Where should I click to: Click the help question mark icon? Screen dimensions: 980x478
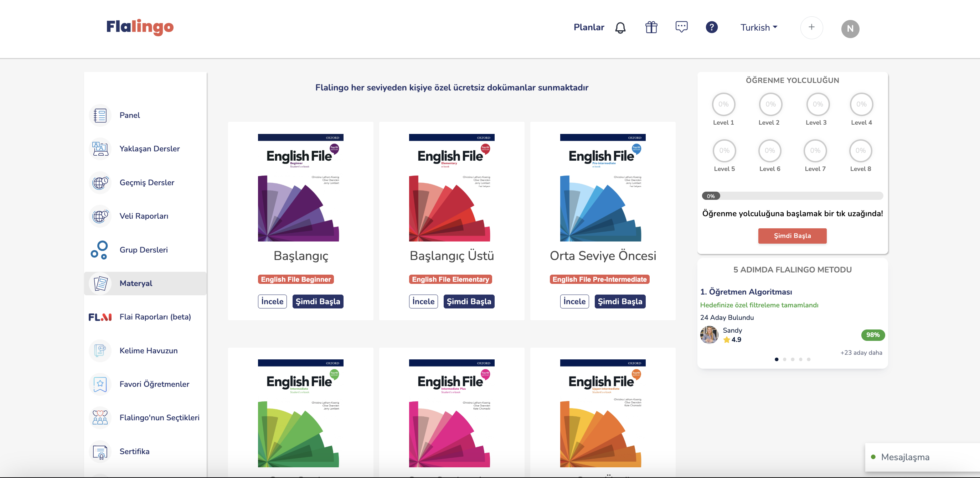711,27
